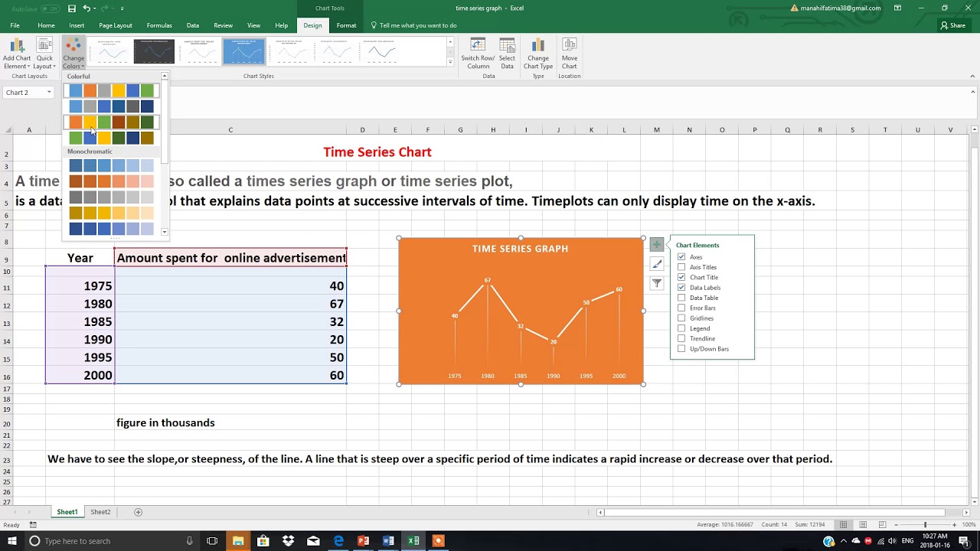980x551 pixels.
Task: Click the Windows Start button
Action: pyautogui.click(x=11, y=541)
